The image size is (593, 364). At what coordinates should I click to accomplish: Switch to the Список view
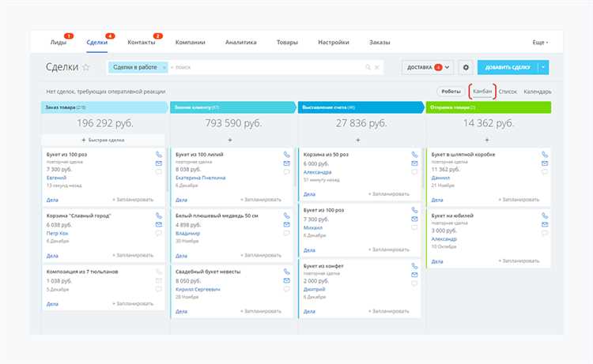tap(508, 92)
